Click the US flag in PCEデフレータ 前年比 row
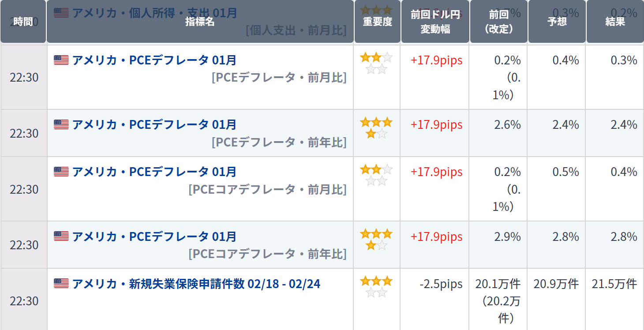The height and width of the screenshot is (330, 644). 61,125
